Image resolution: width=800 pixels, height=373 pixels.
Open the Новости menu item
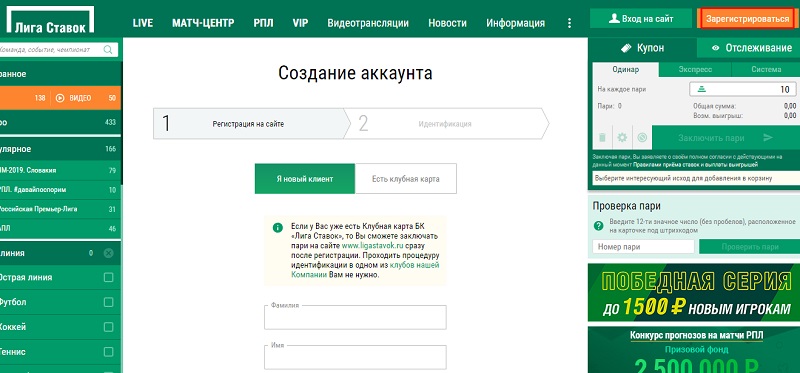tap(447, 23)
